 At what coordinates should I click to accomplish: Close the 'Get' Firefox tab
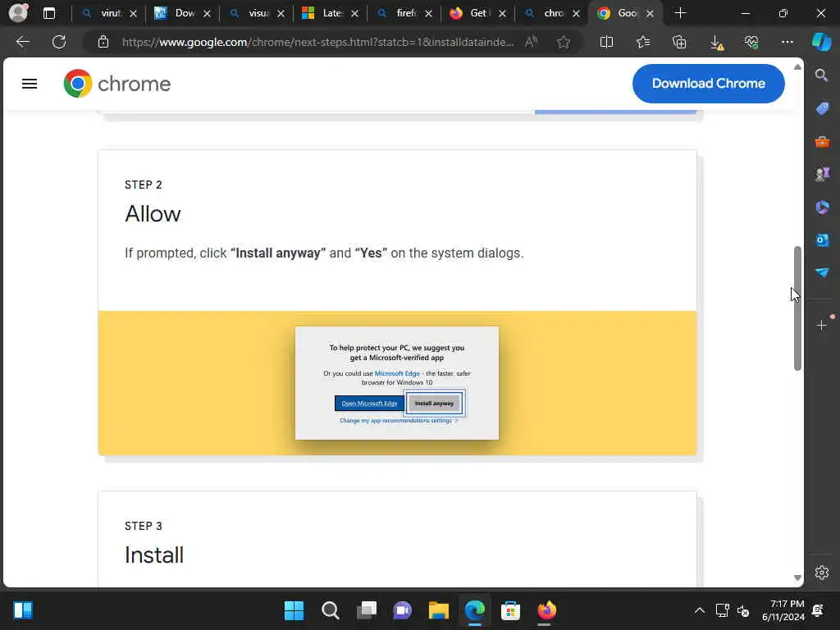(x=503, y=13)
